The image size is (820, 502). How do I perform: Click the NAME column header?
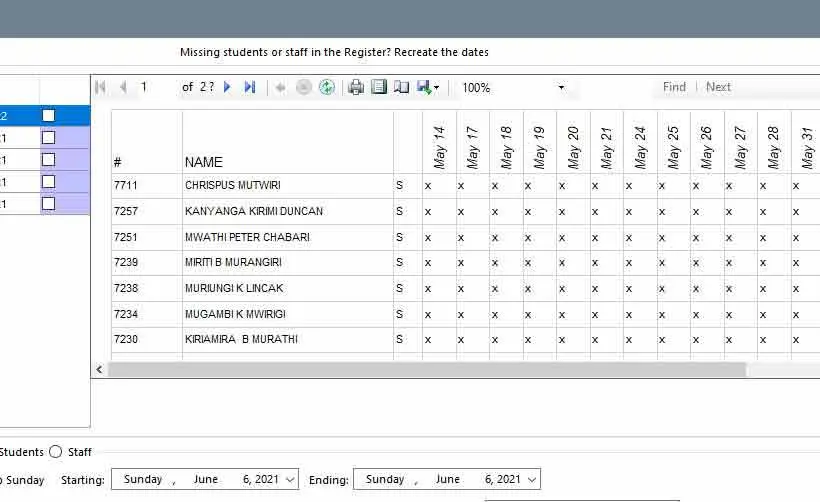[x=203, y=162]
